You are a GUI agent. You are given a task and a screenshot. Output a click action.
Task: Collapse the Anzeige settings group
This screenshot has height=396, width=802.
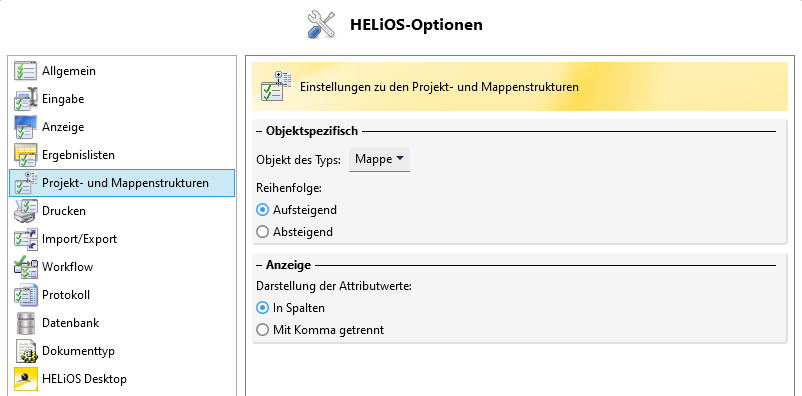[x=259, y=265]
